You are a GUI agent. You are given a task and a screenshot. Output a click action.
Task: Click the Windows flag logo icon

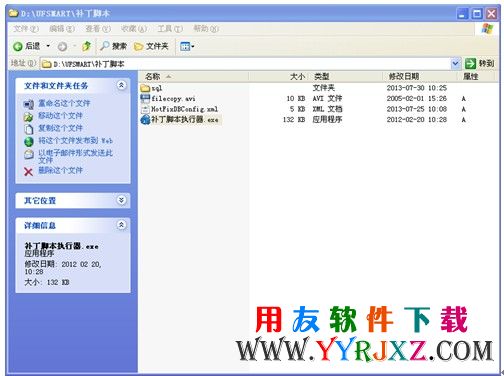click(487, 29)
